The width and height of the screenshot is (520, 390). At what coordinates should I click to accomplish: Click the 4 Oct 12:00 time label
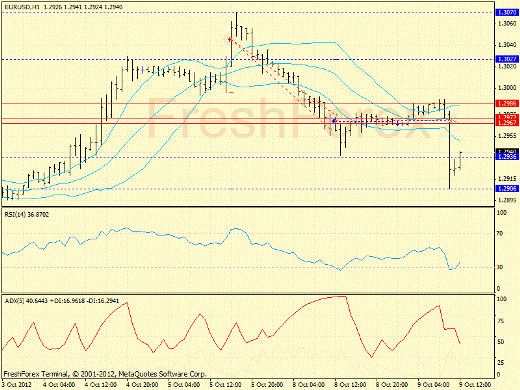(x=100, y=384)
